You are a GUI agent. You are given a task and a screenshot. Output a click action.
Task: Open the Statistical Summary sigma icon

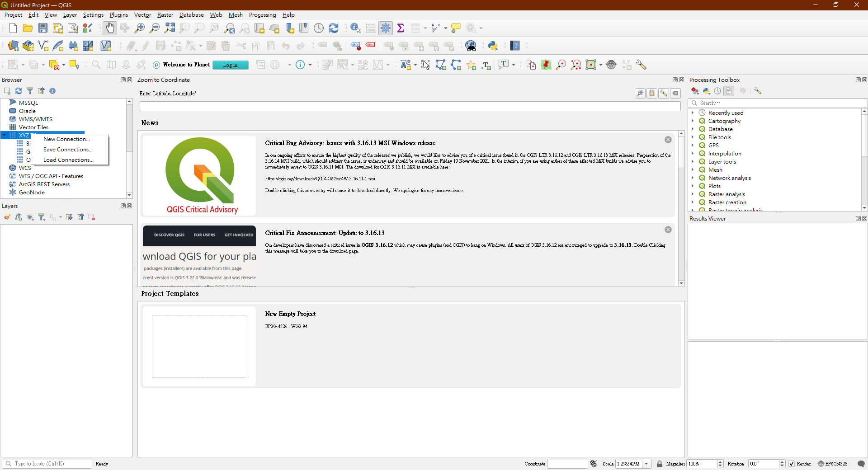pyautogui.click(x=401, y=28)
